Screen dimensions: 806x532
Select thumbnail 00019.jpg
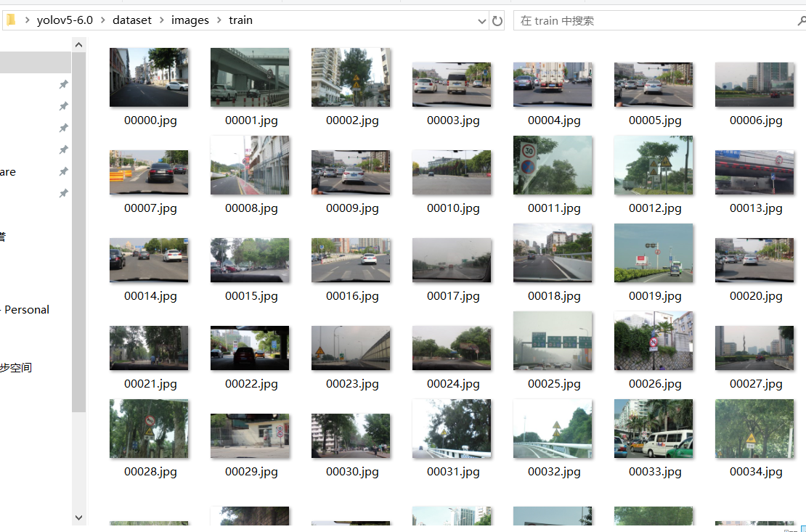654,253
